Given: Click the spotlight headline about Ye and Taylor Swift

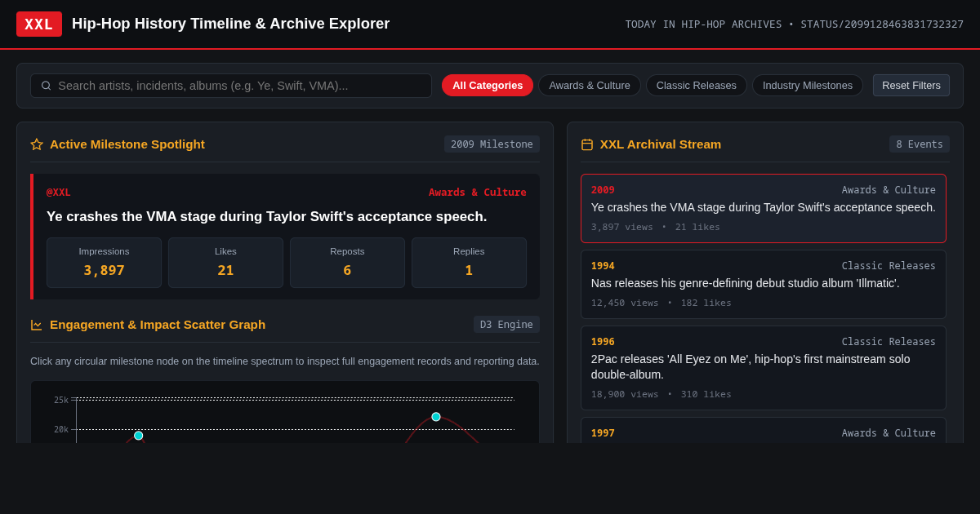Looking at the screenshot, I should coord(267,217).
